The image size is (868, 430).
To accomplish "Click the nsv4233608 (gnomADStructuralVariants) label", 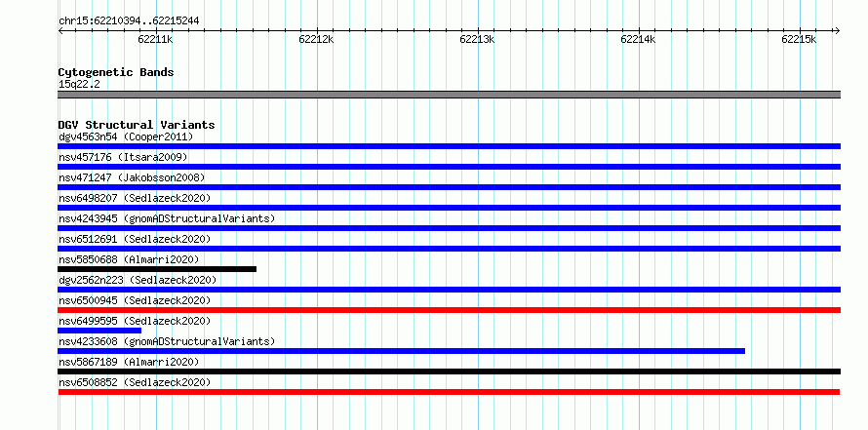I will click(167, 341).
